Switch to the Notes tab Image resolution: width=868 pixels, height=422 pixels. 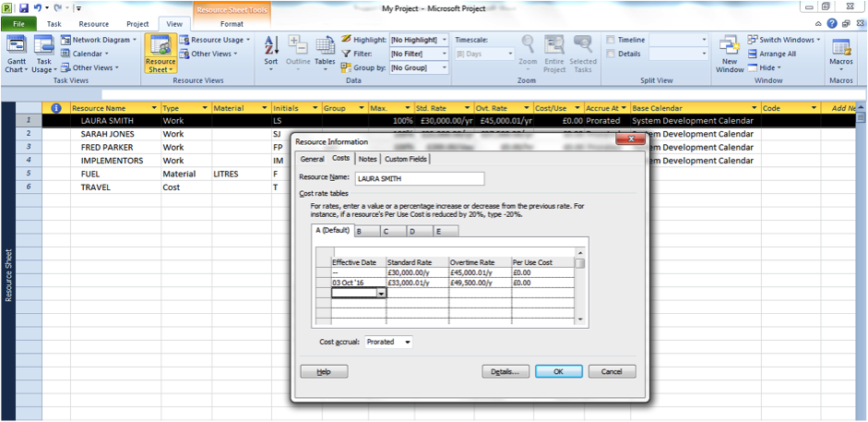[367, 159]
